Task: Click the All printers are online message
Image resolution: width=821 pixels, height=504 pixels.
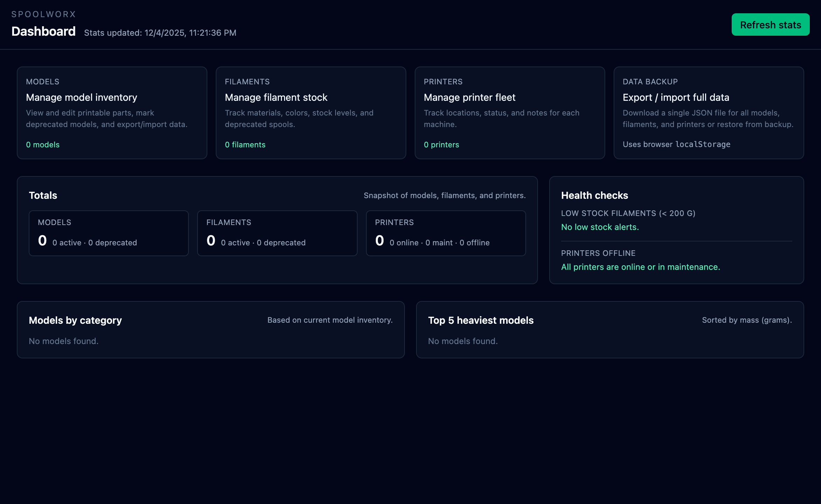Action: coord(641,267)
